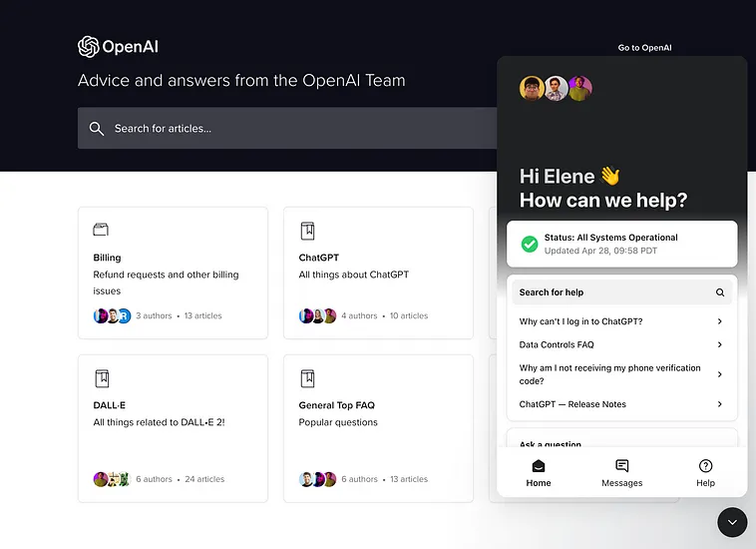The width and height of the screenshot is (756, 549).
Task: Click the Billing folder icon
Action: [101, 230]
